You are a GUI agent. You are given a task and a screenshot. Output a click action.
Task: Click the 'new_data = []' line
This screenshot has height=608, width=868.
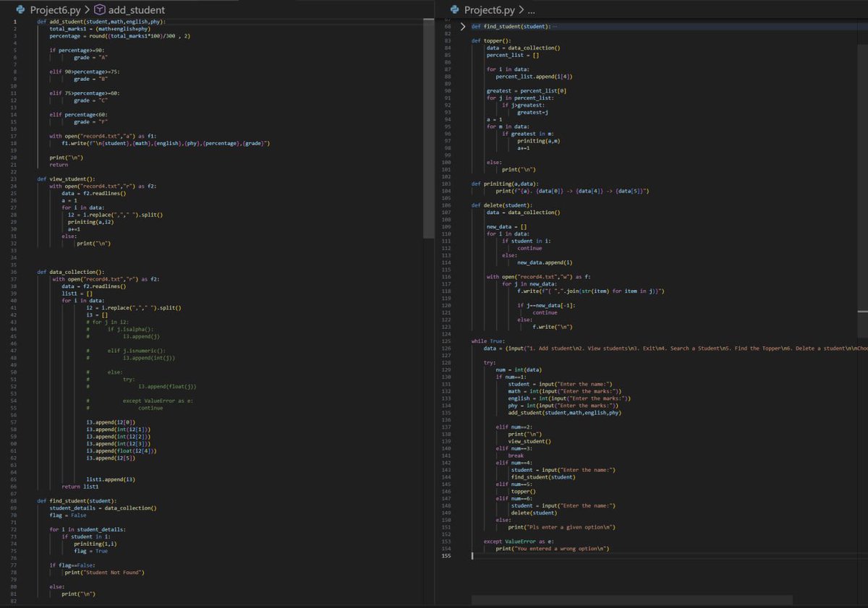pos(507,226)
